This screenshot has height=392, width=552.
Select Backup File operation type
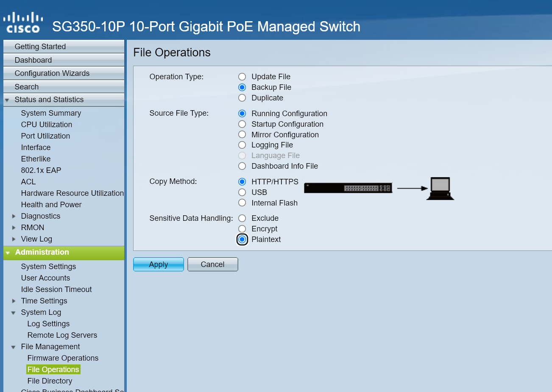click(242, 87)
